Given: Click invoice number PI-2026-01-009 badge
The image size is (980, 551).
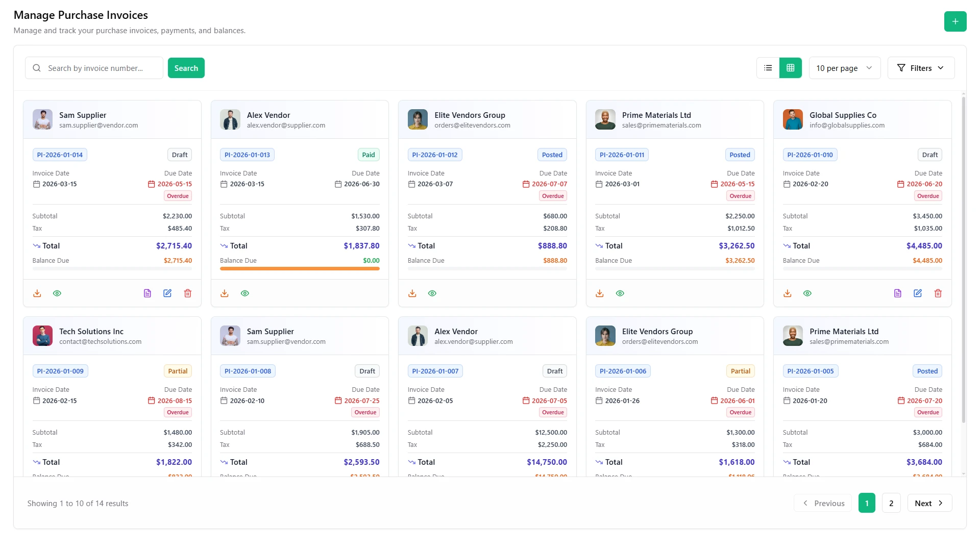Looking at the screenshot, I should (60, 371).
